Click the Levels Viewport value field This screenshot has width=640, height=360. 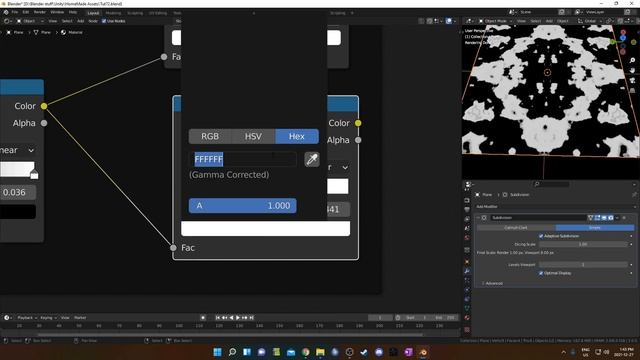[583, 265]
